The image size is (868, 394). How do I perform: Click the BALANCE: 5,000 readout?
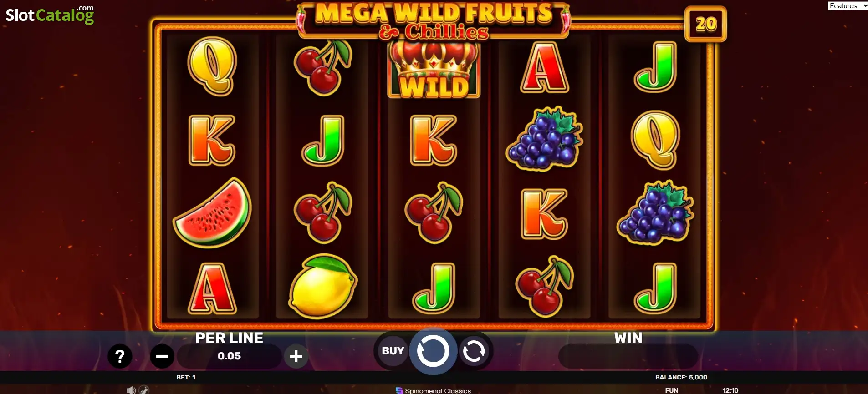(x=681, y=377)
